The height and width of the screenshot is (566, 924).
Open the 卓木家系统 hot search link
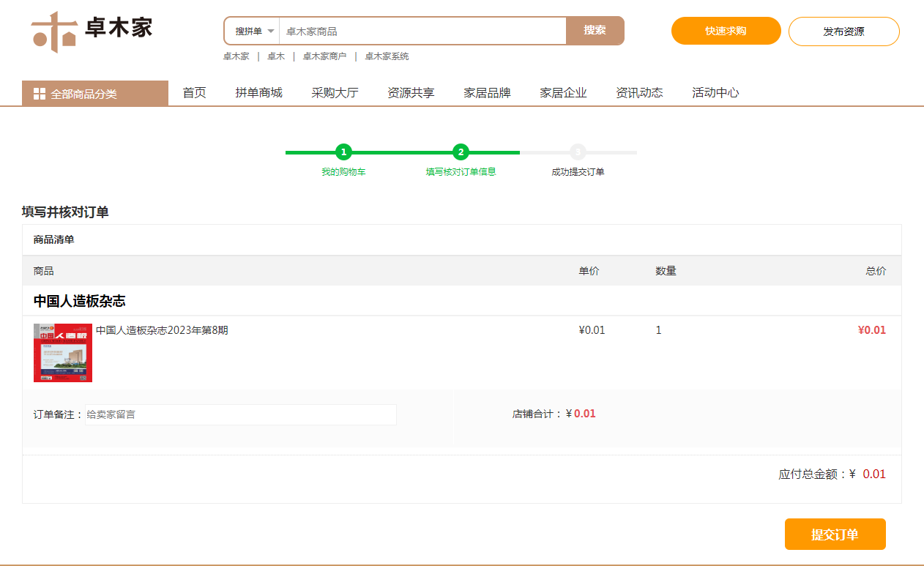click(x=387, y=56)
